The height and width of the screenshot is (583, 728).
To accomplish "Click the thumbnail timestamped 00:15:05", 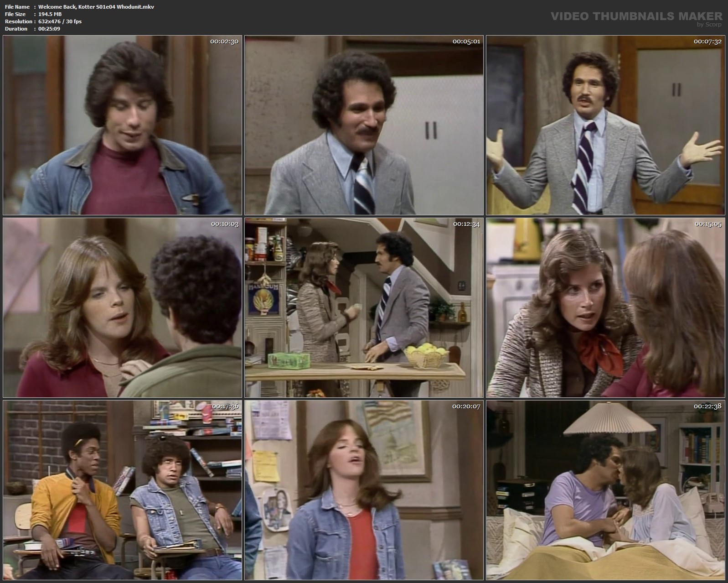I will click(x=605, y=307).
